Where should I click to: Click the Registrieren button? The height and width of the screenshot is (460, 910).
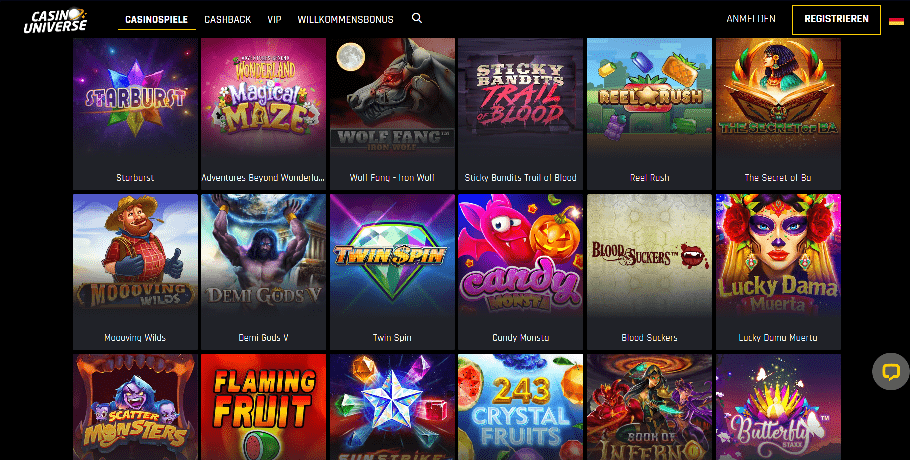836,19
